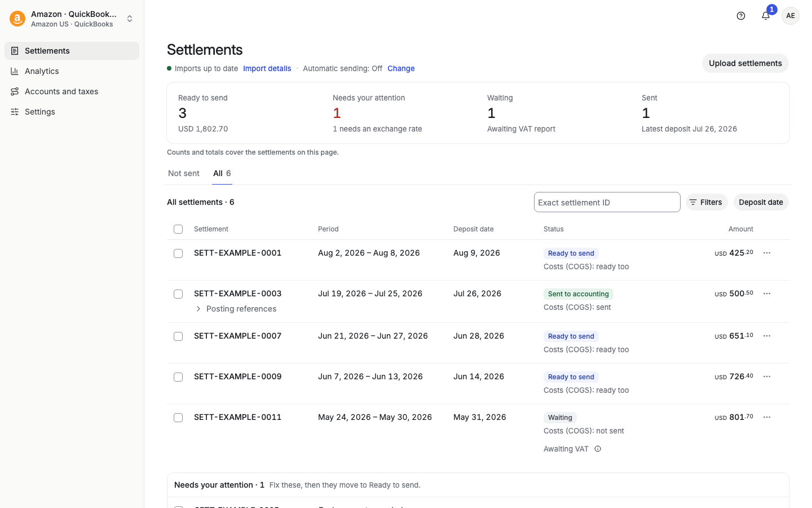
Task: Switch to the All tab
Action: 222,173
